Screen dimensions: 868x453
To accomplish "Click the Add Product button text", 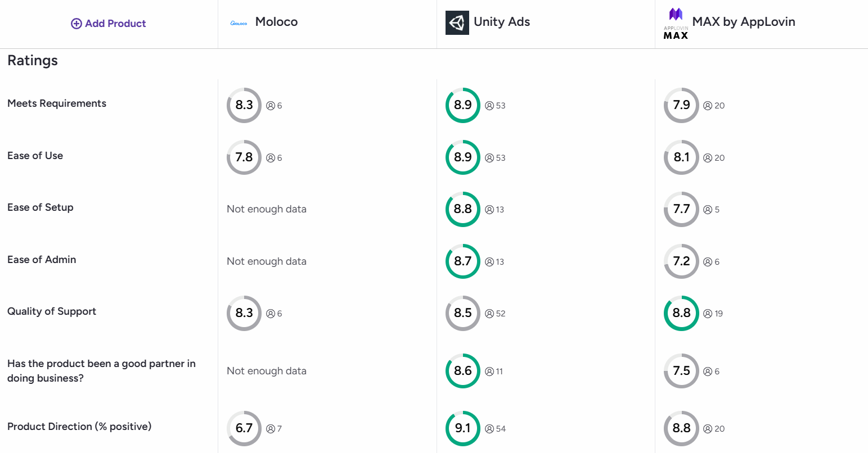I will 115,24.
